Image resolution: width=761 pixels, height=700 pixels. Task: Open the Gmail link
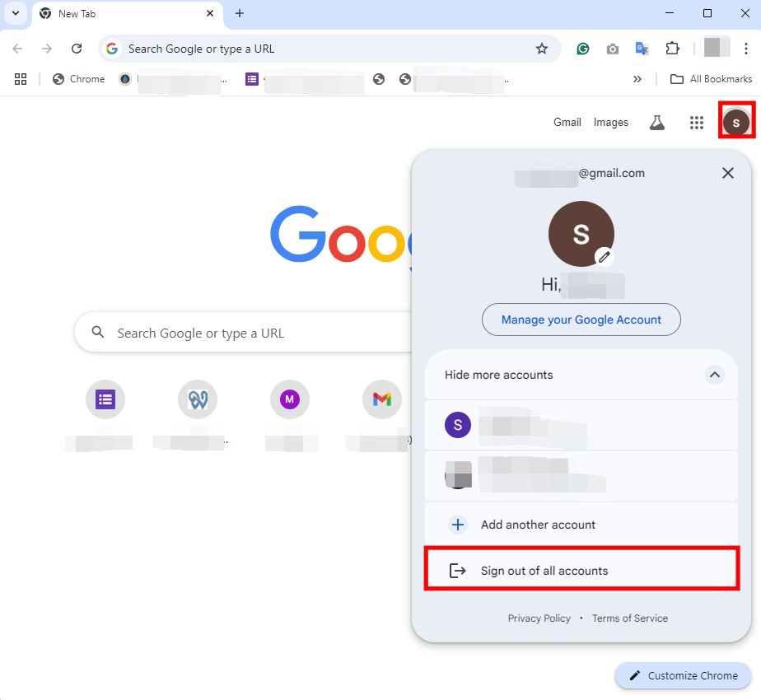coord(567,122)
